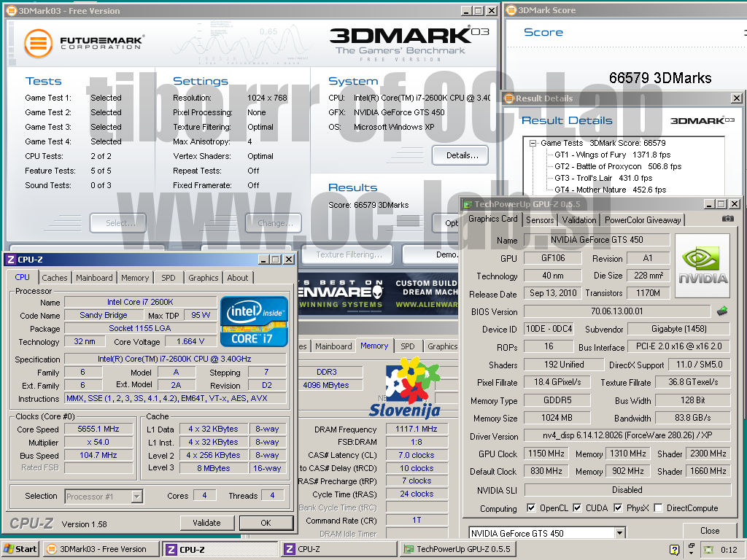Image resolution: width=747 pixels, height=560 pixels.
Task: Click the Close button in GPU-Z
Action: pyautogui.click(x=710, y=531)
